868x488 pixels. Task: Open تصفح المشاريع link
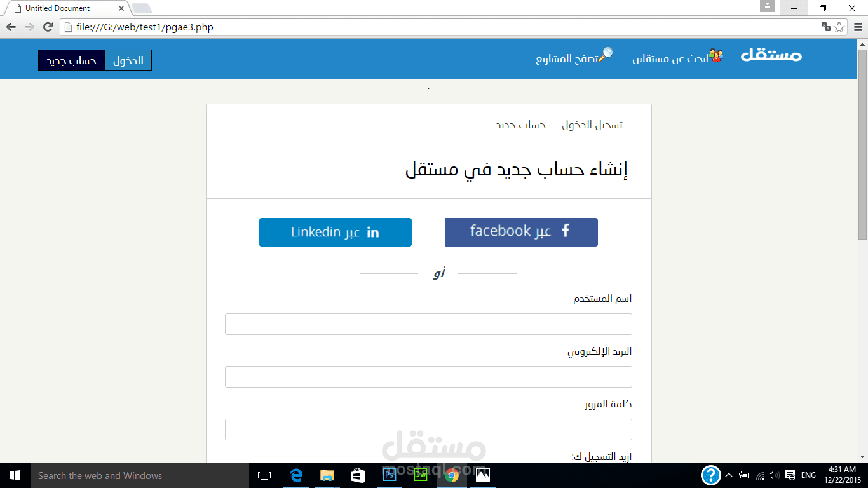pos(567,59)
